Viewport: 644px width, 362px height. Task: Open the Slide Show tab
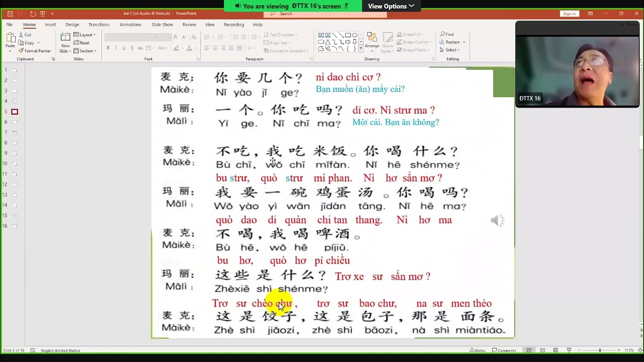[162, 25]
